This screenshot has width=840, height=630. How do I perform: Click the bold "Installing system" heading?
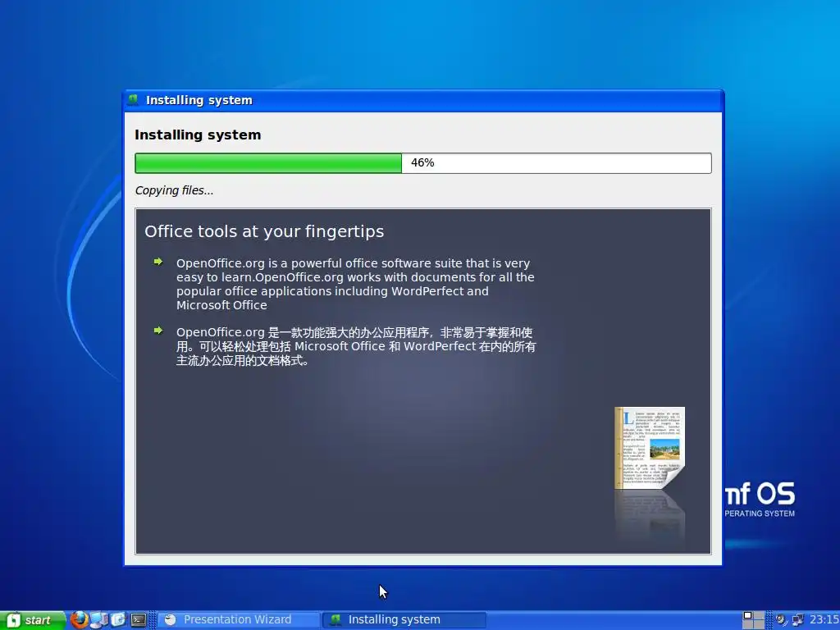coord(198,135)
